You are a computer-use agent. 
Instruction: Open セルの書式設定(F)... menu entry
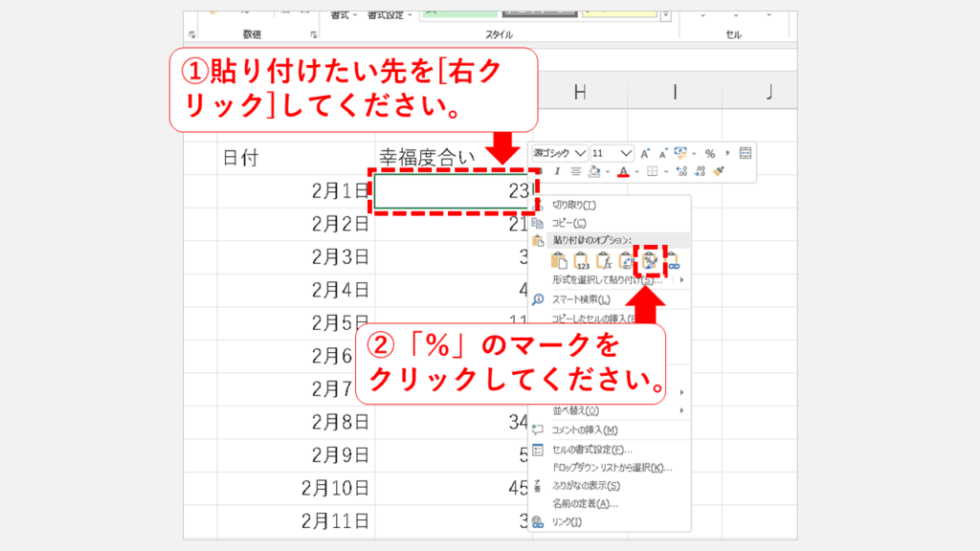point(591,449)
